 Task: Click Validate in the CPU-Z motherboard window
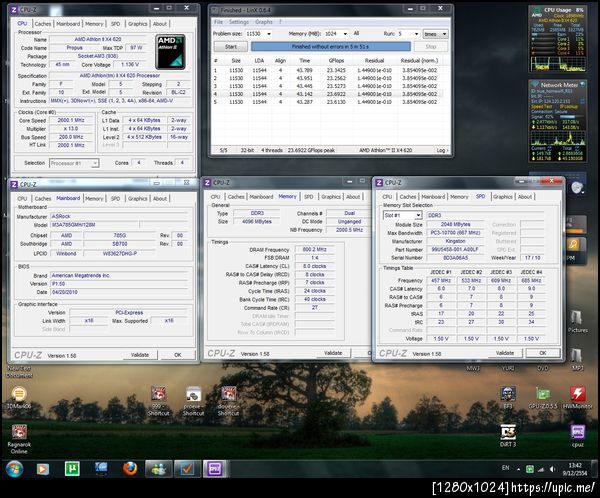point(140,355)
